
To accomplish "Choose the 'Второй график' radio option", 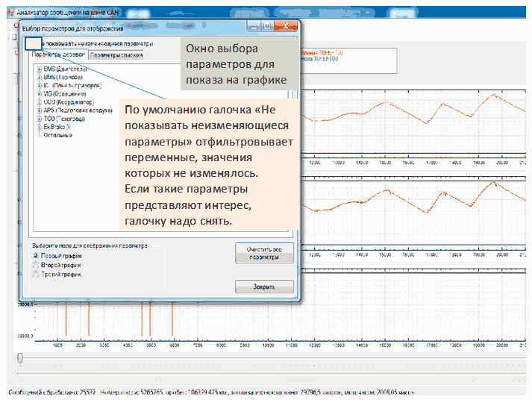I will click(x=35, y=265).
